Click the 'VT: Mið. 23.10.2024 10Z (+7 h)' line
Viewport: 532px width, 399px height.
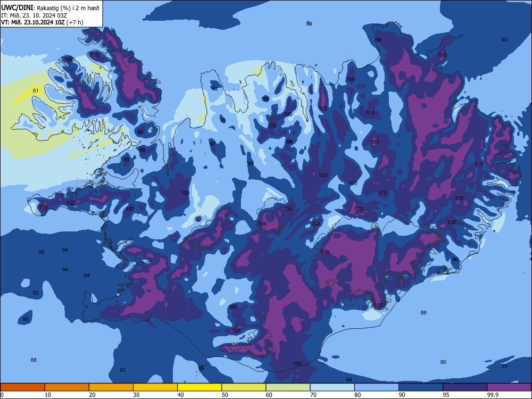pos(42,22)
